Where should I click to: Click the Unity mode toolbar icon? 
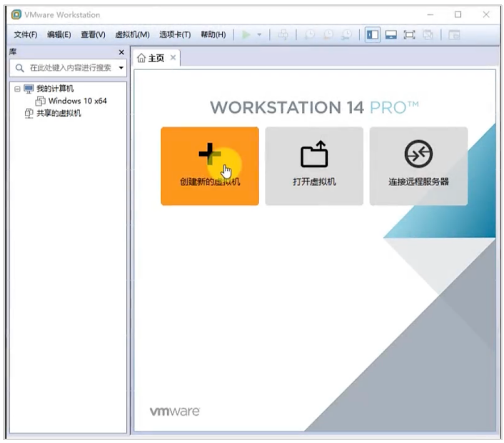pos(428,34)
